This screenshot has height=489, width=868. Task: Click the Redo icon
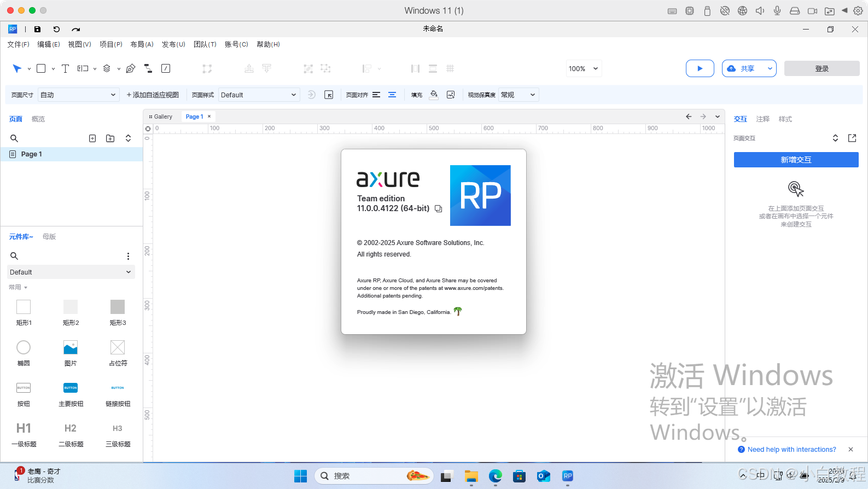[75, 29]
